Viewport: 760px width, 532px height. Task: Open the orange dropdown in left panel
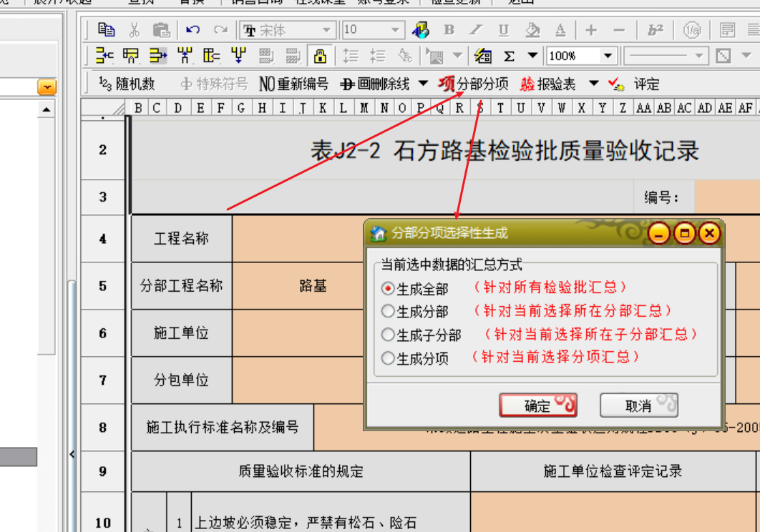(47, 87)
